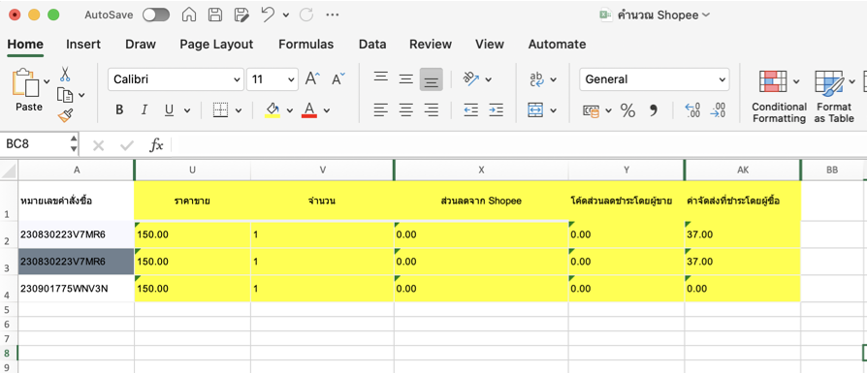
Task: Click the Increase Indent icon
Action: click(496, 110)
